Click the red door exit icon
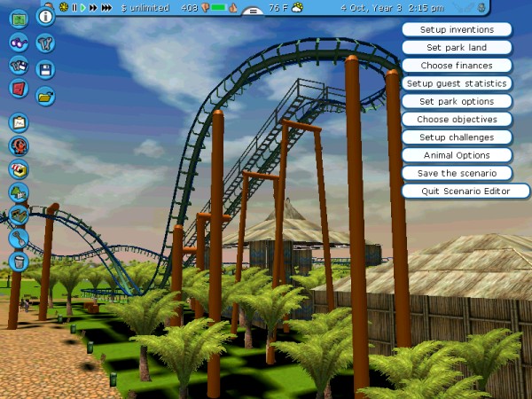This screenshot has width=532, height=399. tap(19, 89)
